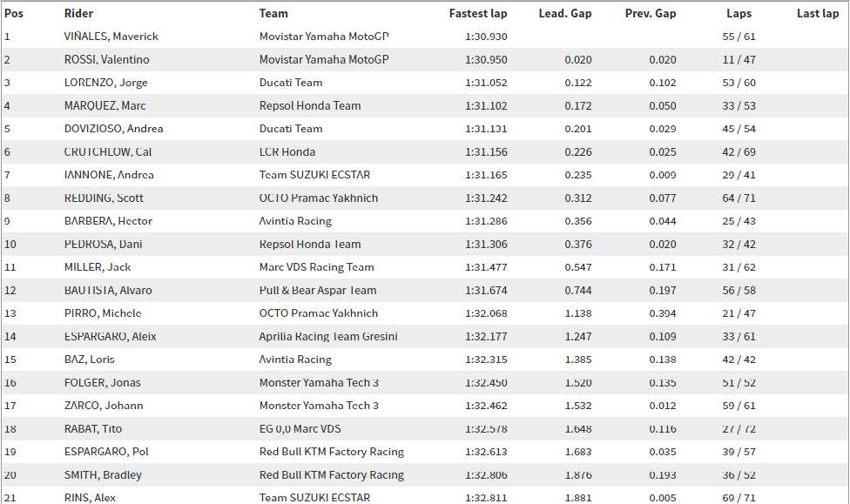Click the Lead. Gap column header
The height and width of the screenshot is (504, 850).
[x=565, y=14]
